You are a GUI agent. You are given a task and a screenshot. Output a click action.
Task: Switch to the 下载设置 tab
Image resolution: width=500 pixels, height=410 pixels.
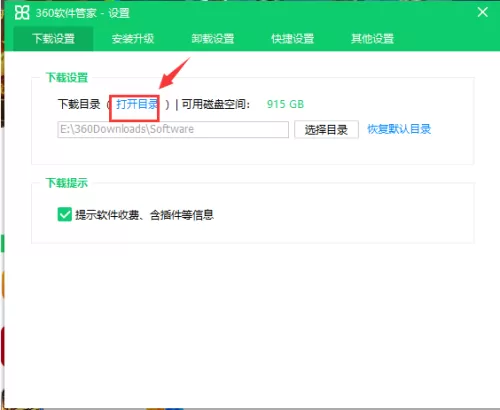tap(53, 39)
